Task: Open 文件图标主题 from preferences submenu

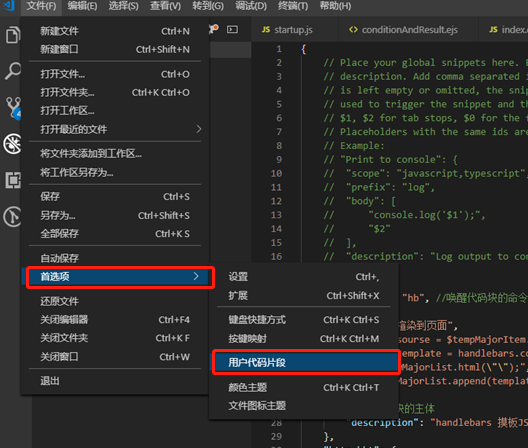Action: [x=304, y=406]
